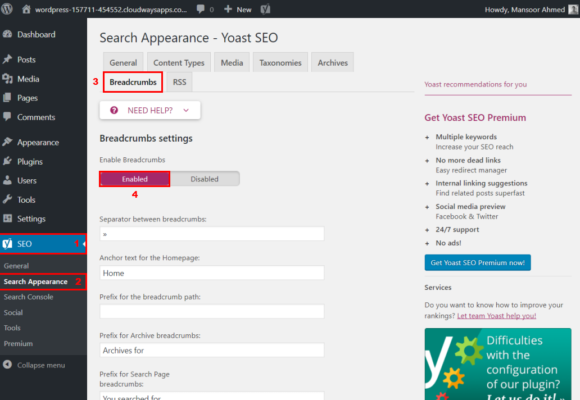Click the Yoast SEO sidebar icon
The height and width of the screenshot is (400, 580).
(7, 243)
